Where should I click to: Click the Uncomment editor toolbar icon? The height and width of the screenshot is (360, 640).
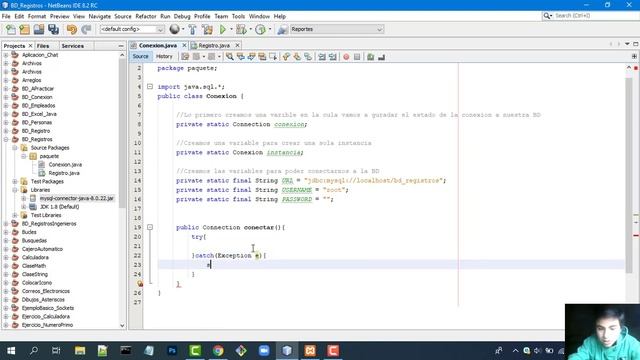pyautogui.click(x=382, y=57)
